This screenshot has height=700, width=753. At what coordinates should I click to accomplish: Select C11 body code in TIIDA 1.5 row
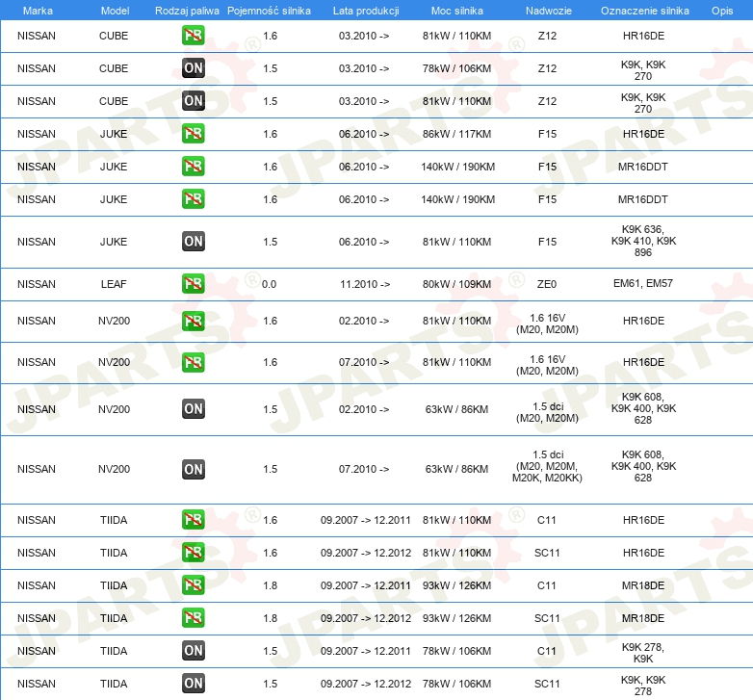coord(547,651)
